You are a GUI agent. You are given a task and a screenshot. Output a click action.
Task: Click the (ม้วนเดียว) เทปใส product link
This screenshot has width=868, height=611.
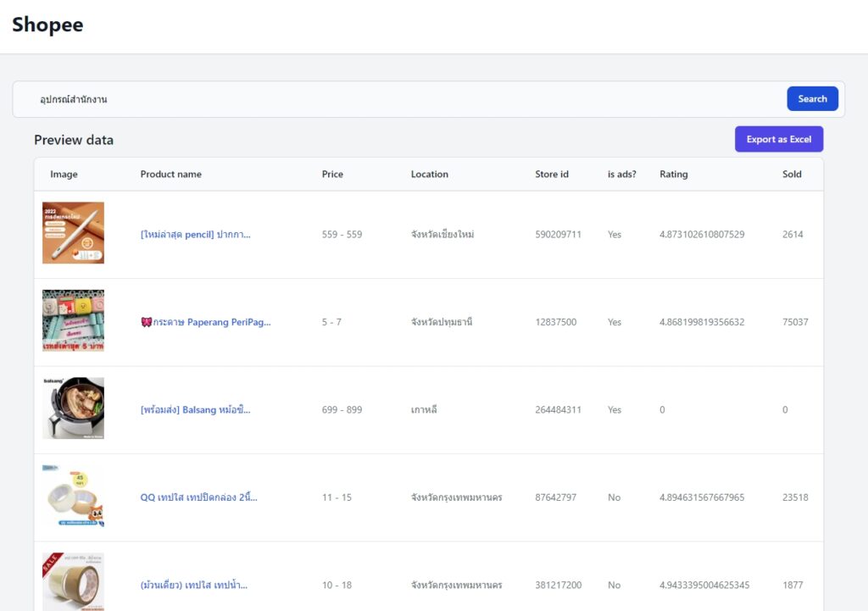(194, 586)
